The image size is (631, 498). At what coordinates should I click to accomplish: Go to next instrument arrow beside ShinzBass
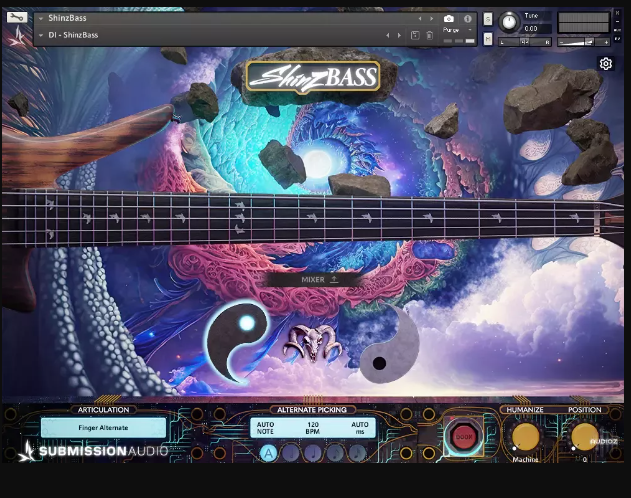pos(431,19)
